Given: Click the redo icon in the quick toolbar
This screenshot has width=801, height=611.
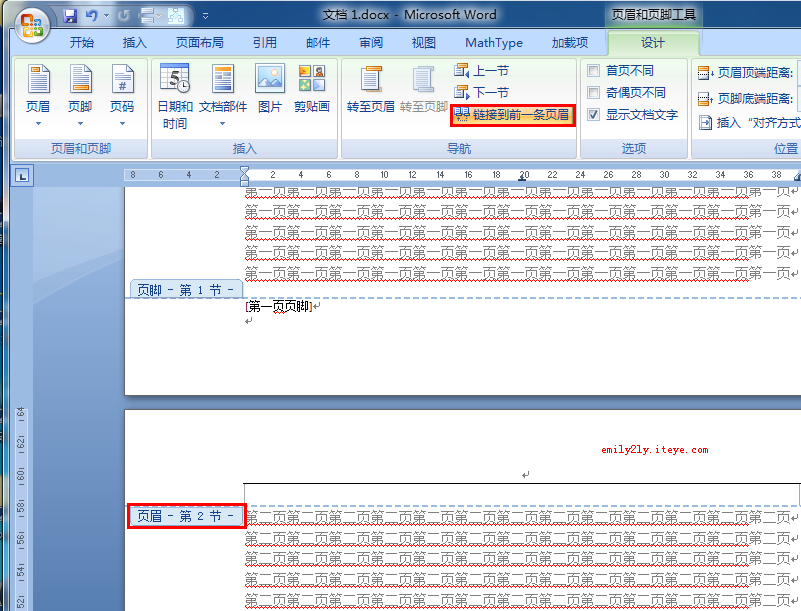Looking at the screenshot, I should click(x=124, y=16).
